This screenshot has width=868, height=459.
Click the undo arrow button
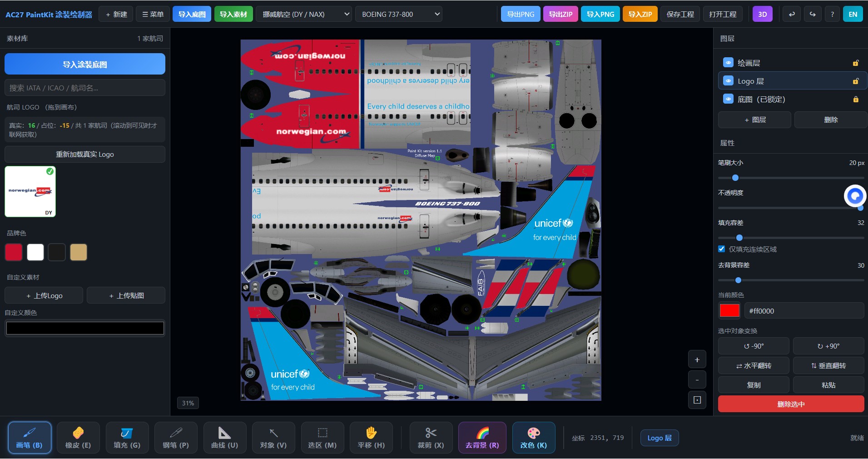click(x=792, y=14)
